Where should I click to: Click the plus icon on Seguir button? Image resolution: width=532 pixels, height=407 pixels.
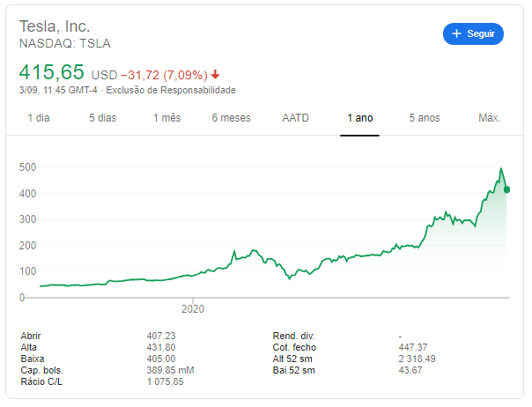tap(456, 34)
